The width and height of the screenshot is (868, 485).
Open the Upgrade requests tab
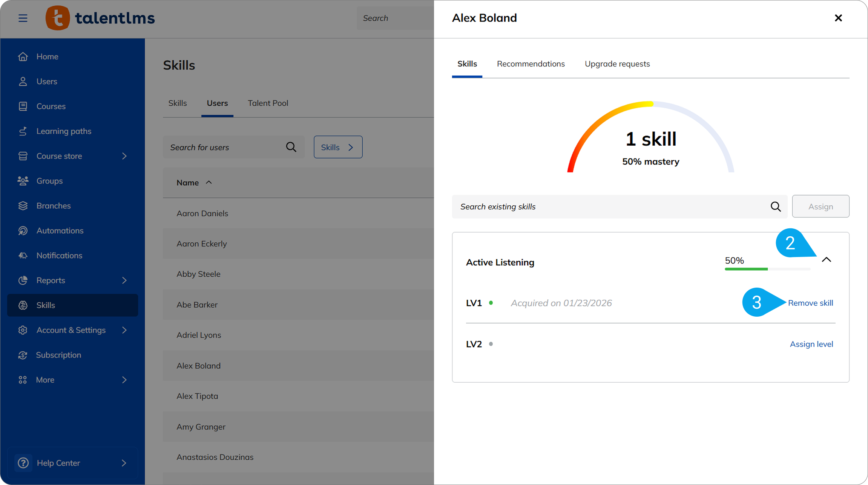[x=617, y=64]
